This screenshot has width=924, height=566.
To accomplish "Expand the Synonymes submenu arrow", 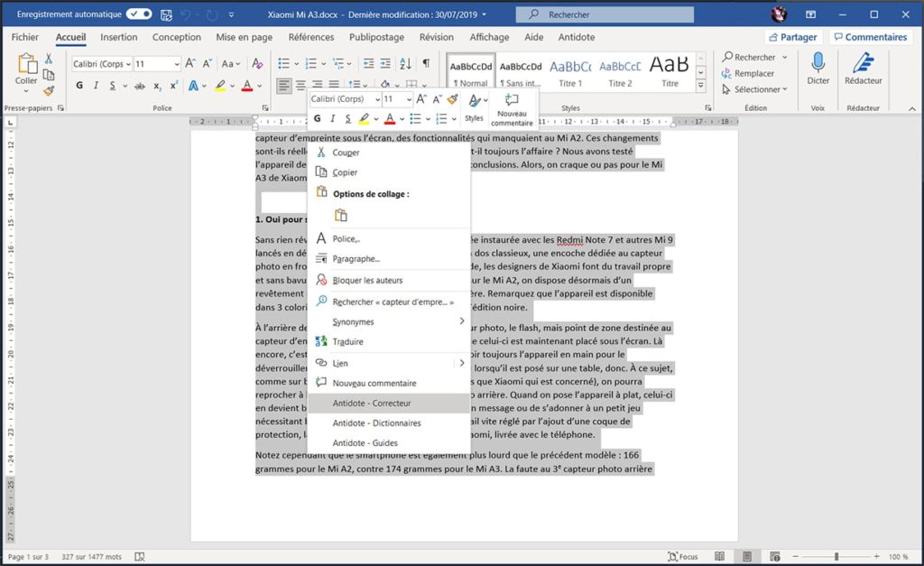I will pyautogui.click(x=461, y=321).
